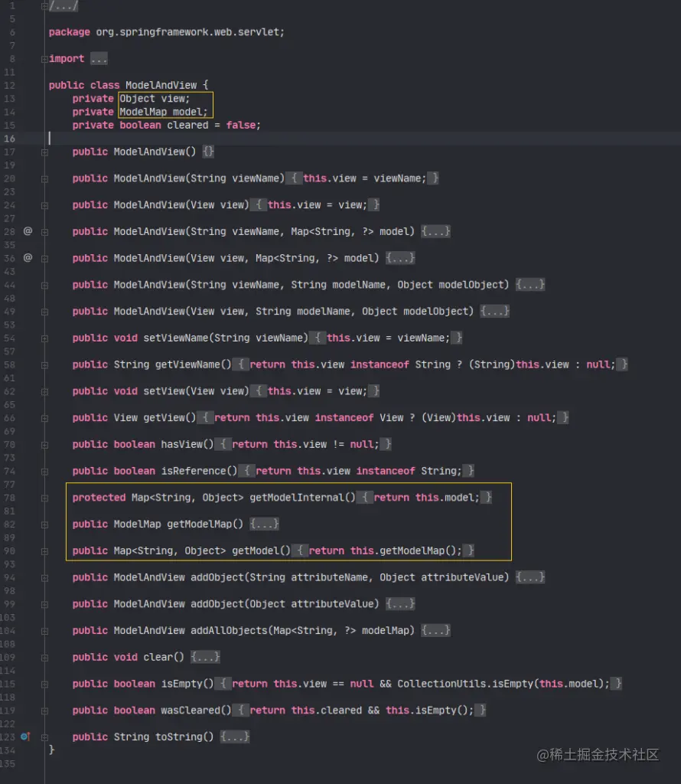Click the isEmpty() method name on line 115

click(181, 684)
